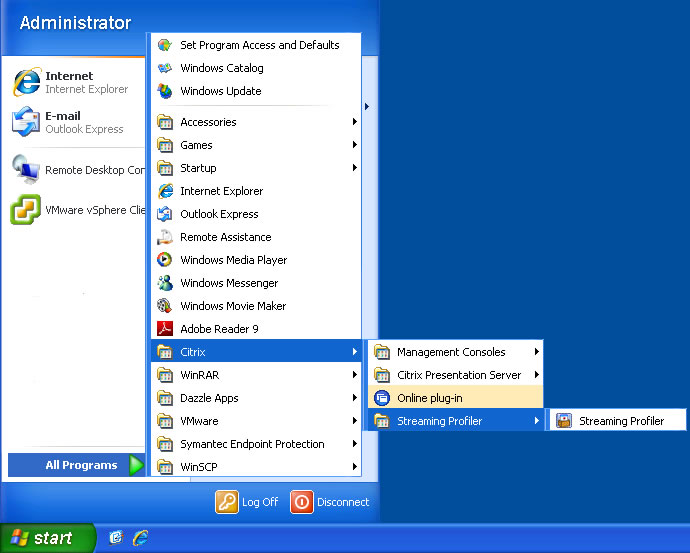
Task: Click the WinSCP folder icon
Action: [165, 467]
